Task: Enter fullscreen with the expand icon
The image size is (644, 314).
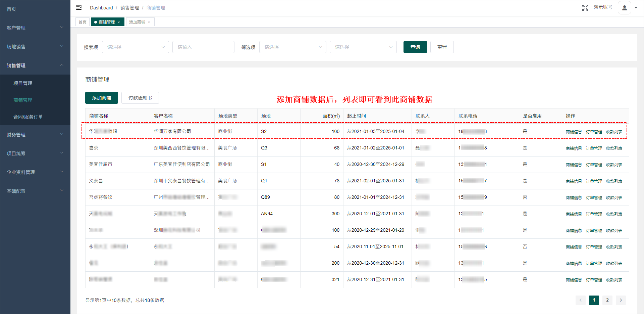Action: click(585, 8)
